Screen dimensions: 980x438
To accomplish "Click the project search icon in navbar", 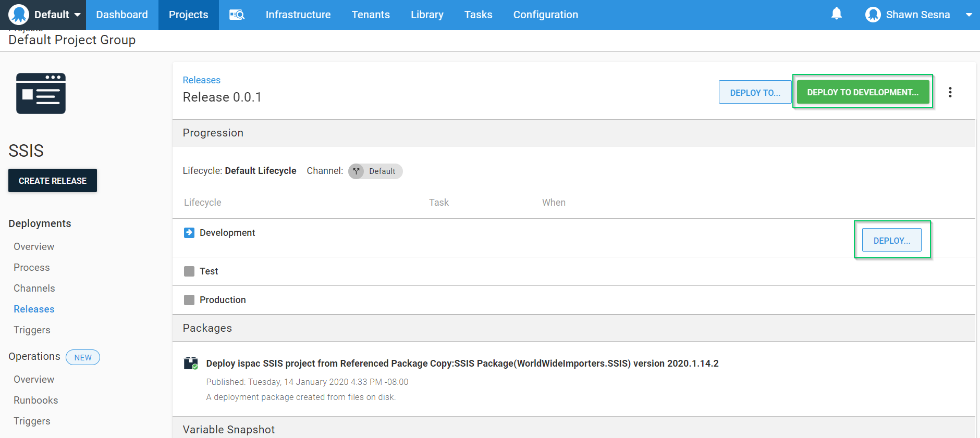I will point(237,15).
